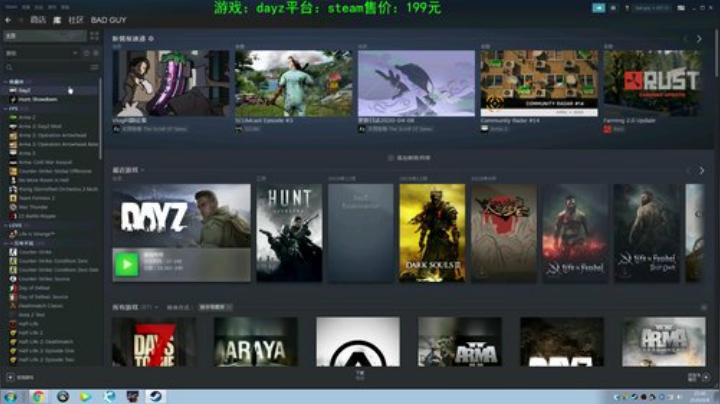Image resolution: width=720 pixels, height=404 pixels.
Task: Open Araya game tile
Action: coord(256,342)
